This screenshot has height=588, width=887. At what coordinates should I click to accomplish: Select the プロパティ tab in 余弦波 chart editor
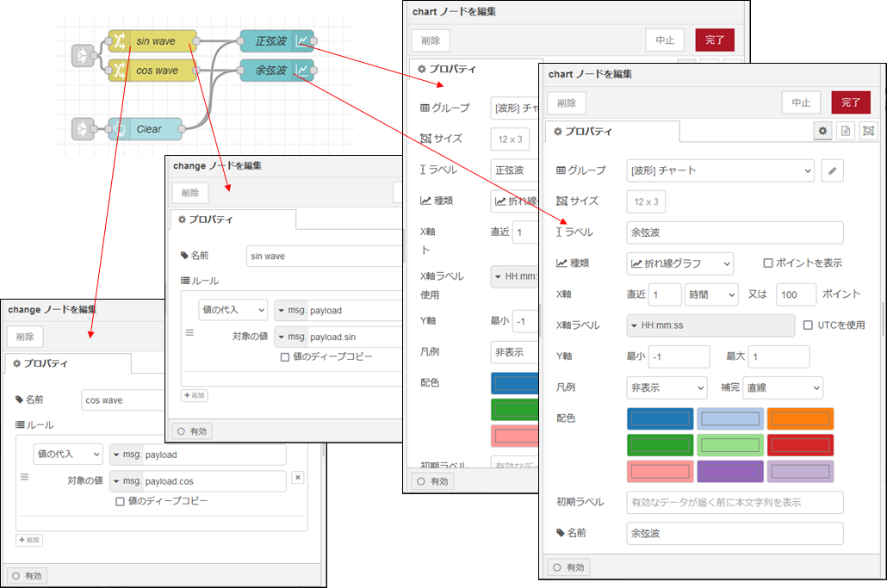coord(611,132)
